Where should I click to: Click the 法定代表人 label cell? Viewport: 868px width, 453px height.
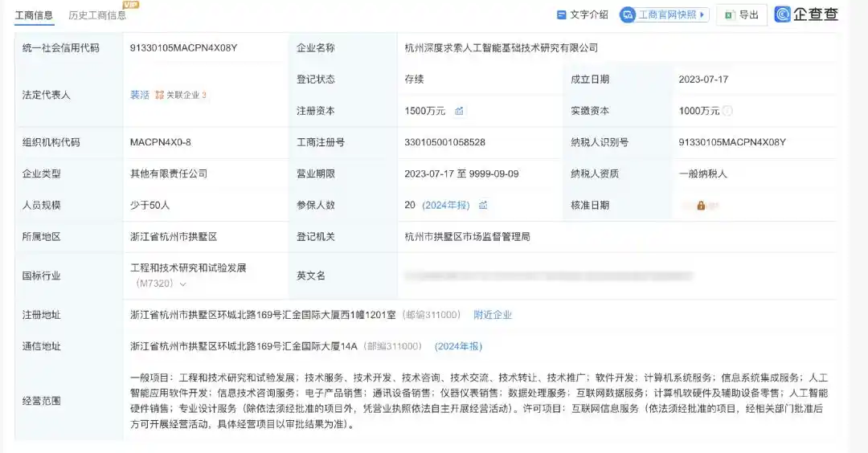click(68, 95)
